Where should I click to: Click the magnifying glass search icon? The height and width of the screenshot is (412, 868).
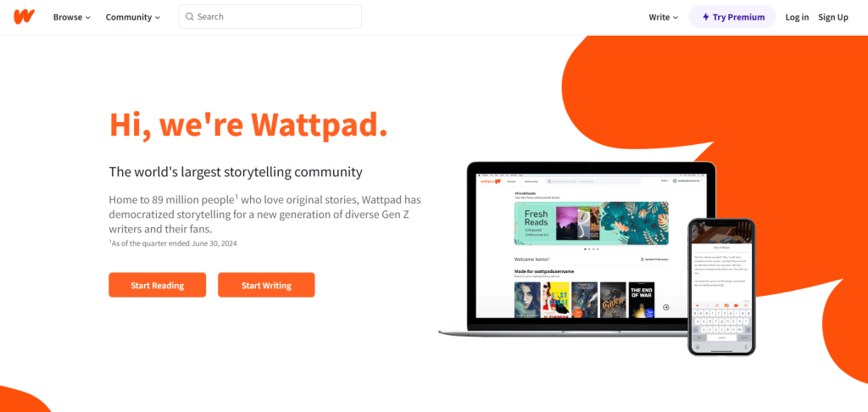[x=189, y=17]
